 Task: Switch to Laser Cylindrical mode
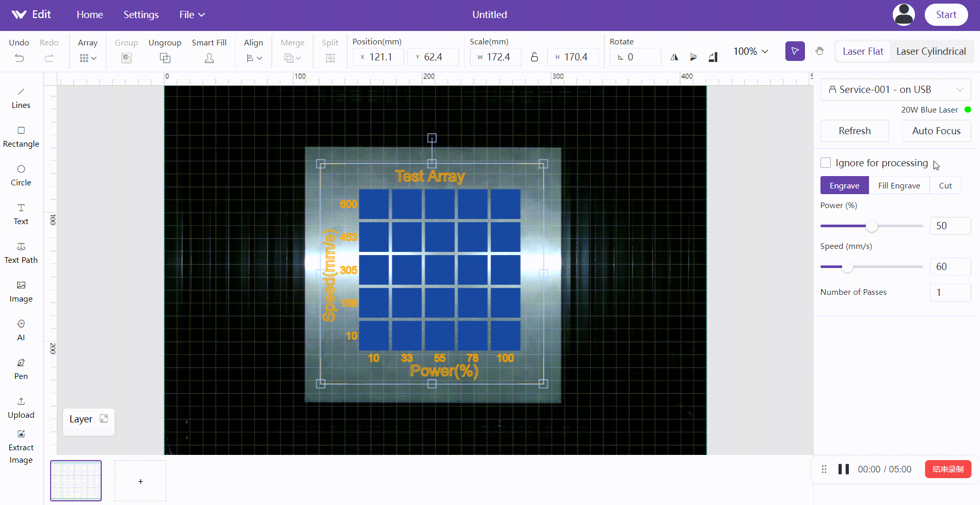(930, 51)
